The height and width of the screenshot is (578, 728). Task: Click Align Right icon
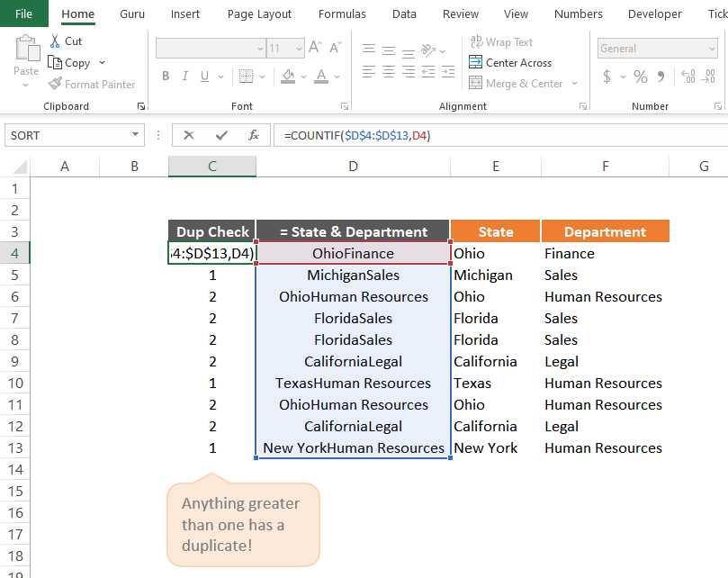[x=409, y=71]
